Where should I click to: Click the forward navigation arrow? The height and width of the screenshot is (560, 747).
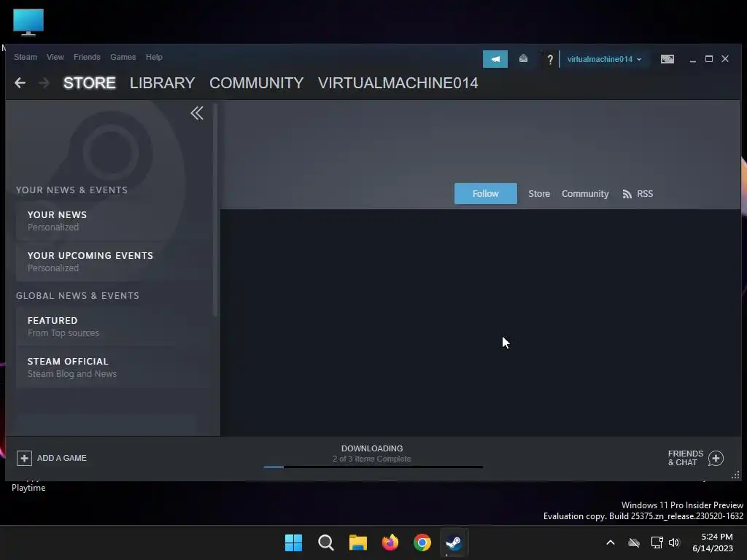click(44, 83)
